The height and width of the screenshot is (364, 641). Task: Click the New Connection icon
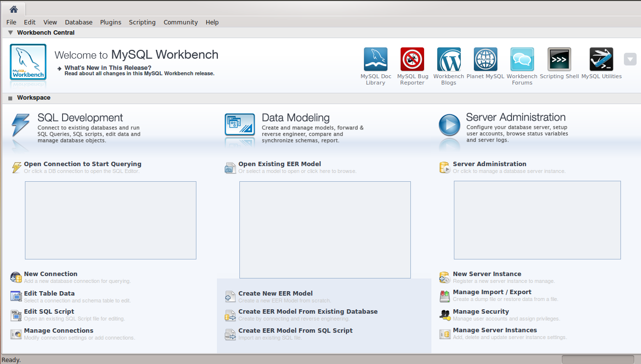(16, 278)
